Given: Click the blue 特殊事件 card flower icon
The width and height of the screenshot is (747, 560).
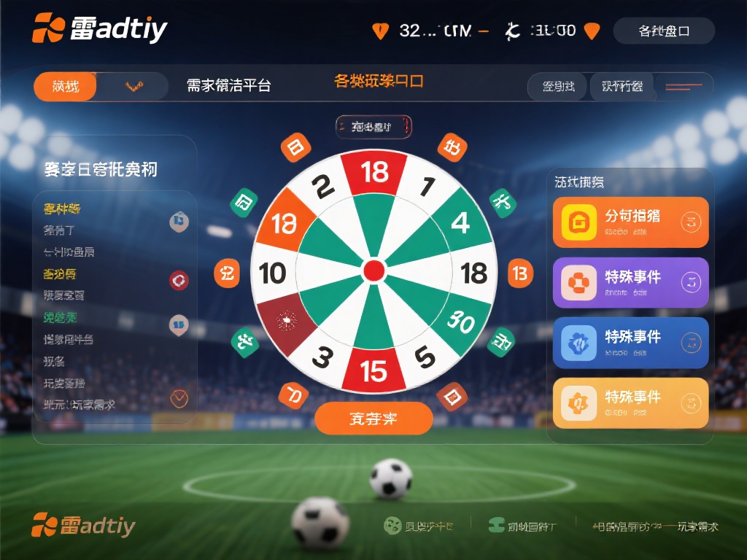Looking at the screenshot, I should click(x=578, y=343).
